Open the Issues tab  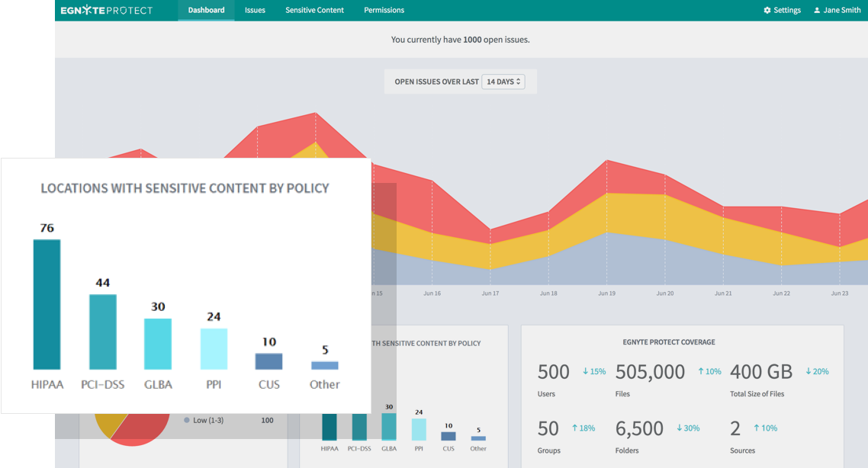pyautogui.click(x=255, y=11)
